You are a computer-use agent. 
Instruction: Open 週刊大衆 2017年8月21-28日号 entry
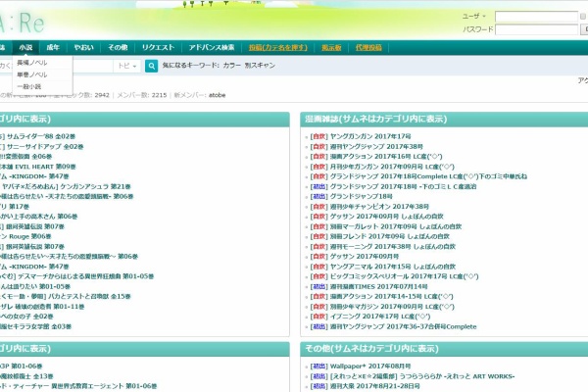(374, 386)
